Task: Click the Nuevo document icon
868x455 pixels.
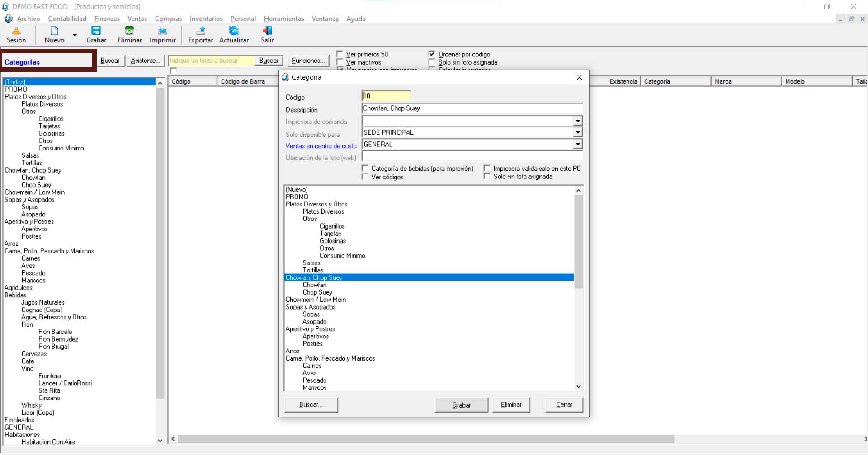Action: (54, 31)
